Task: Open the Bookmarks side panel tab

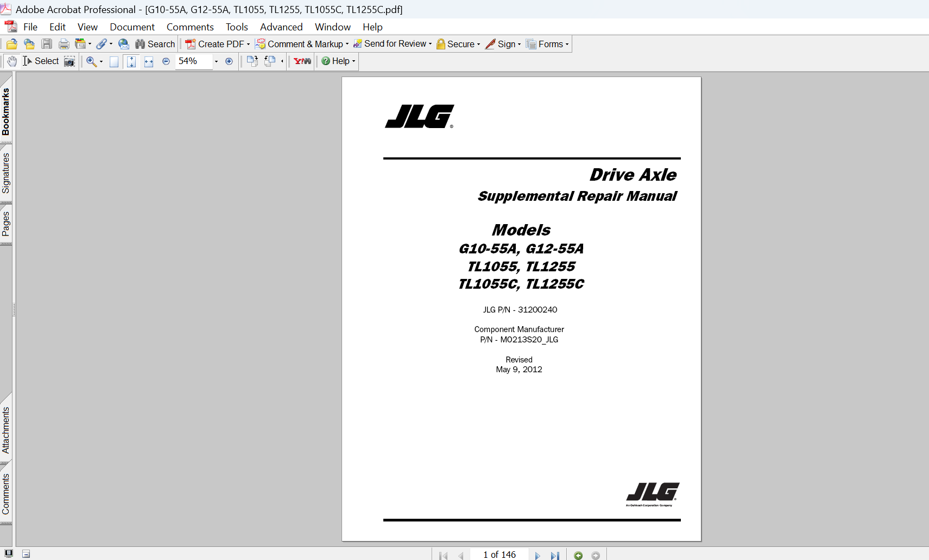Action: [6, 112]
